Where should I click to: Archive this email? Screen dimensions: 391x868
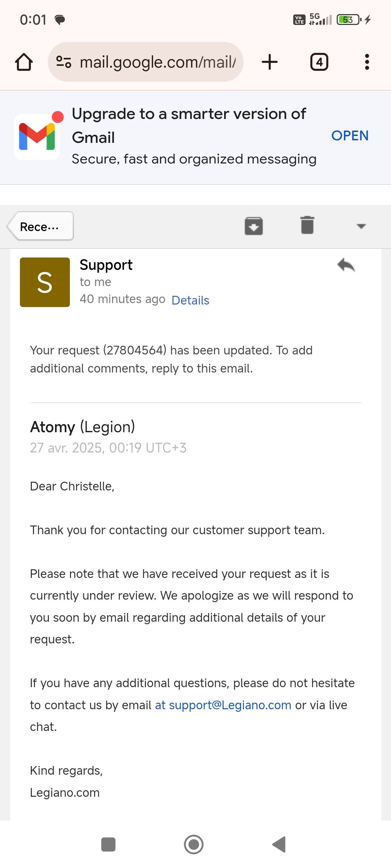point(253,226)
